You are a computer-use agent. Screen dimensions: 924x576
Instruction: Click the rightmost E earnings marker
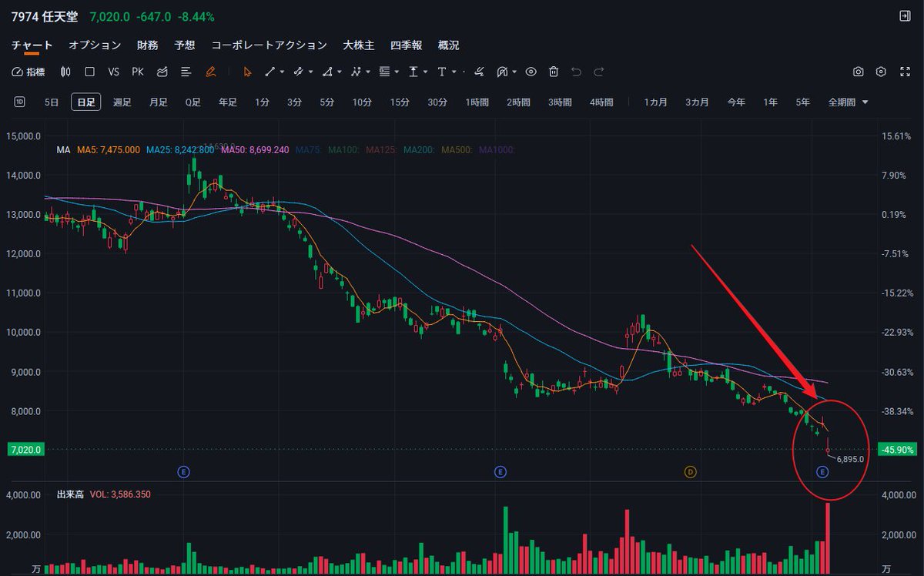coord(822,471)
